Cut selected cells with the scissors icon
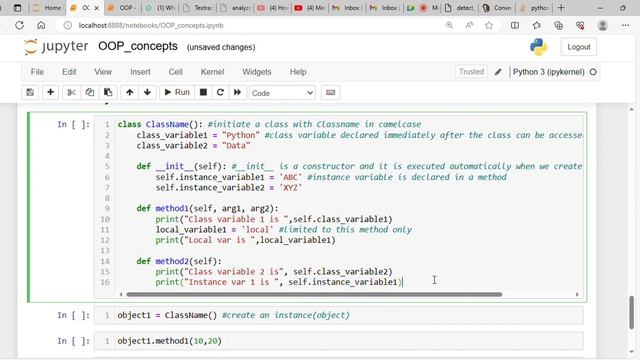Screen dimensions: 640x360 pos(71,93)
